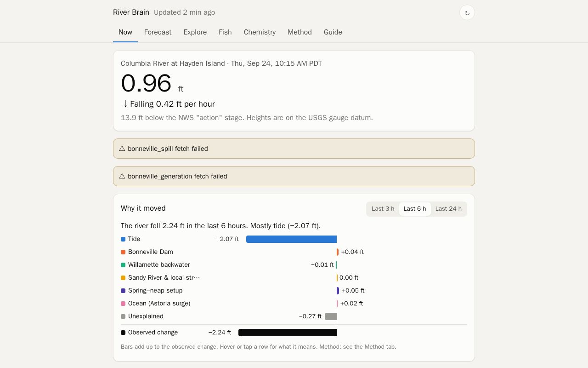Image resolution: width=588 pixels, height=368 pixels.
Task: Click the orange Bonneville Dam swatch
Action: click(123, 252)
